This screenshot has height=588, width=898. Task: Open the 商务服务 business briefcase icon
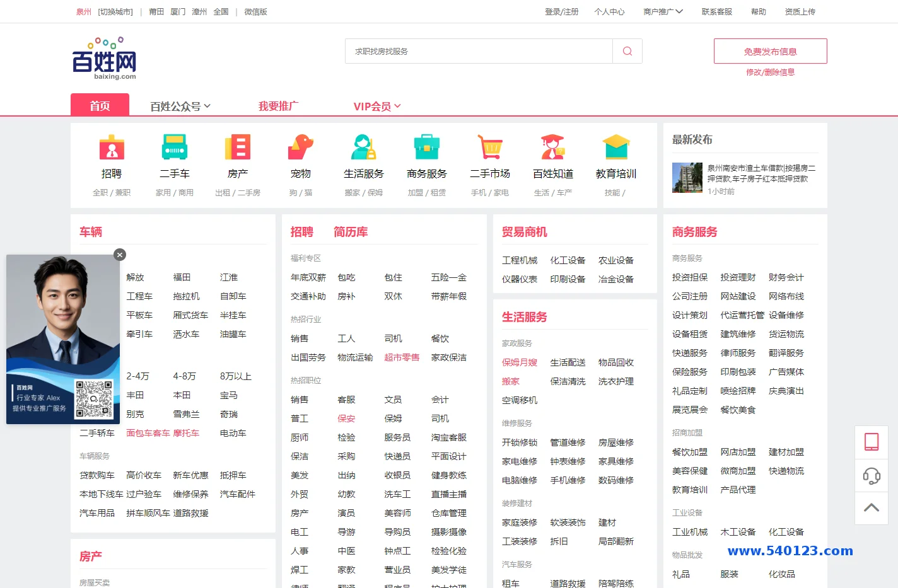pyautogui.click(x=427, y=147)
